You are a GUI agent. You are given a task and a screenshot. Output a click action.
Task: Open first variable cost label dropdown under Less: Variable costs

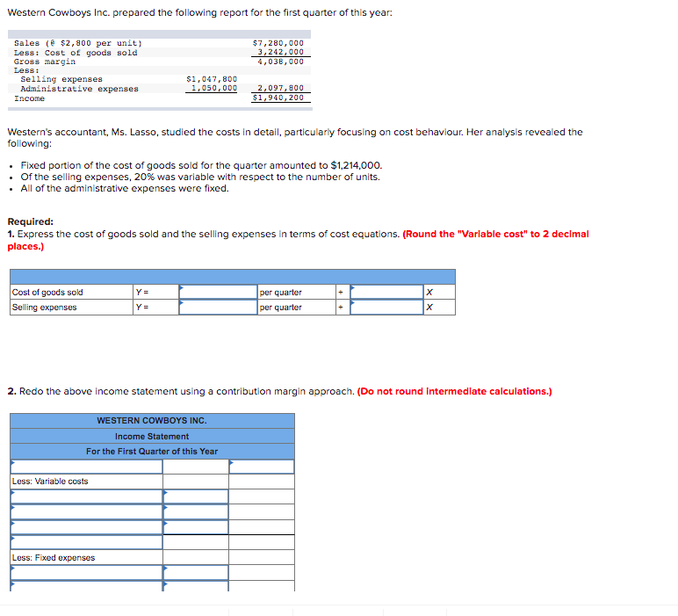click(x=86, y=496)
